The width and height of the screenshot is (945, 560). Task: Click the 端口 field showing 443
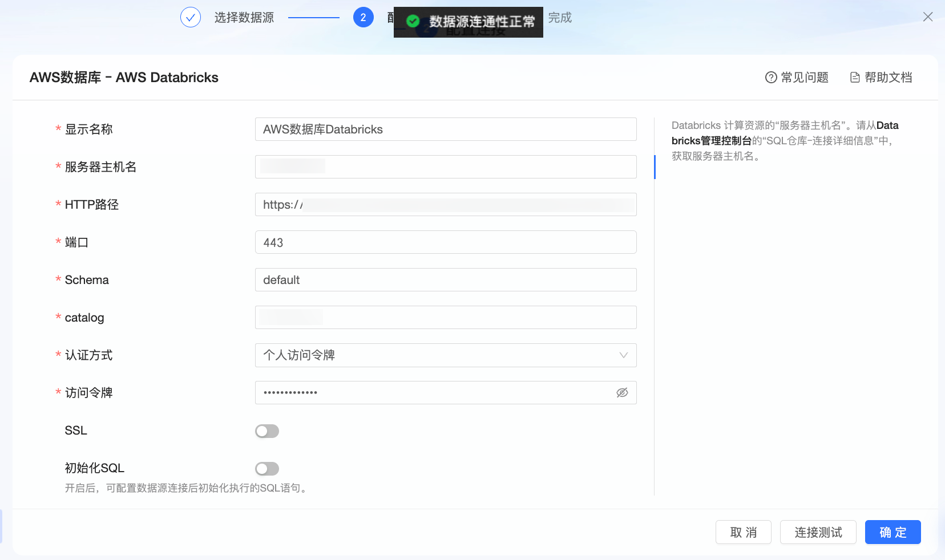tap(446, 242)
